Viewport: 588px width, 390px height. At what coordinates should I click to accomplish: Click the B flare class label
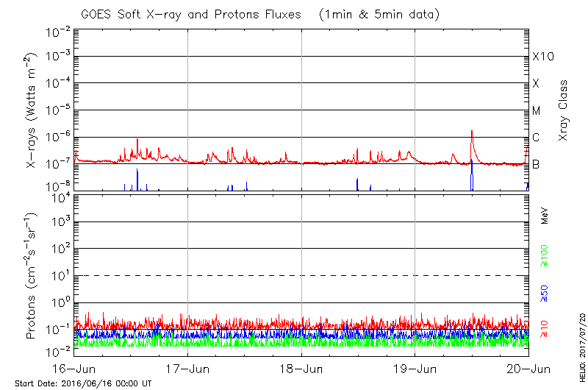pyautogui.click(x=536, y=164)
